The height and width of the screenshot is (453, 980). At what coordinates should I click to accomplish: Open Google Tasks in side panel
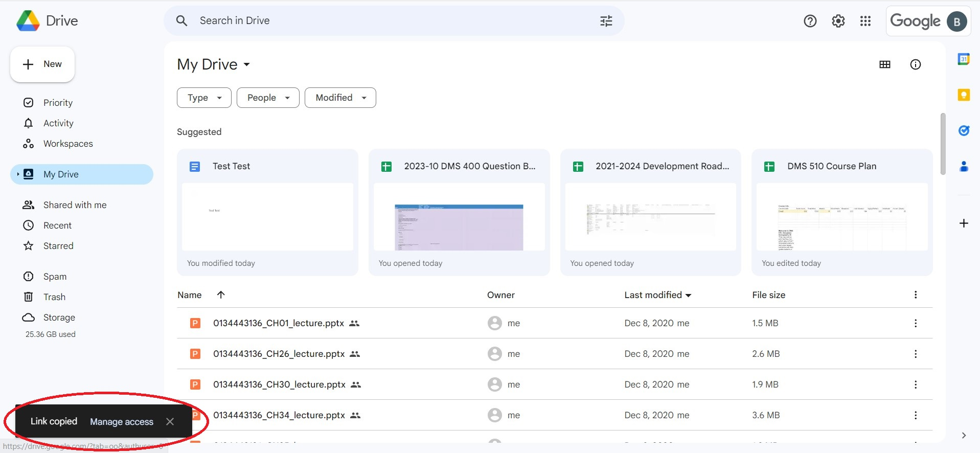(x=964, y=131)
